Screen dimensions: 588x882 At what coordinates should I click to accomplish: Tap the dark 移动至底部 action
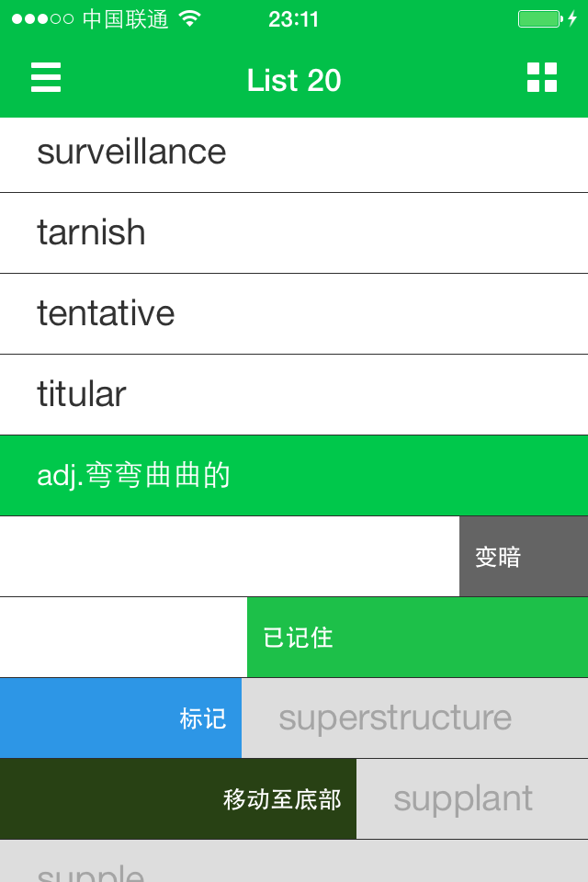(282, 799)
